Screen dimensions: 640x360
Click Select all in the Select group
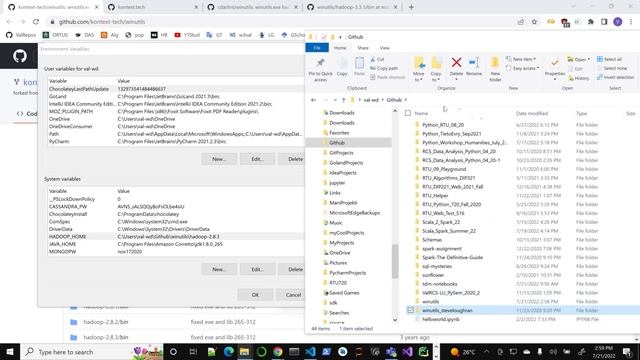(x=609, y=59)
